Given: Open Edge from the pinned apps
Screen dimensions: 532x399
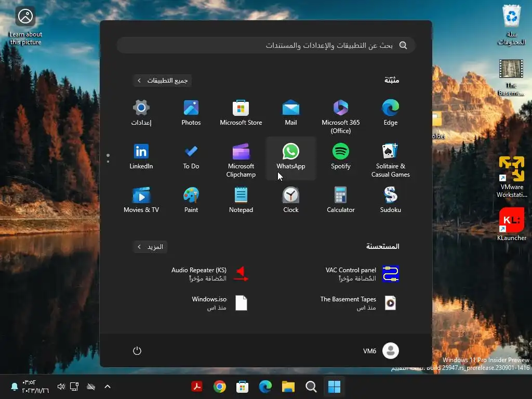Looking at the screenshot, I should 391,114.
